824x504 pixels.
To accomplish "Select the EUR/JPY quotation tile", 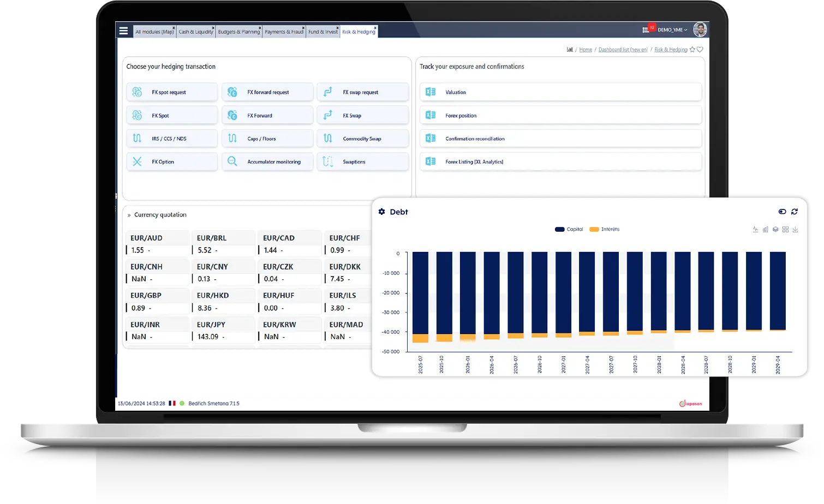I will 223,331.
